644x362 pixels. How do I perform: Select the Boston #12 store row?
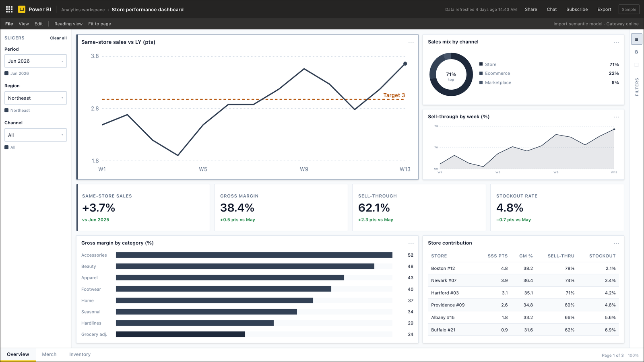pos(523,268)
